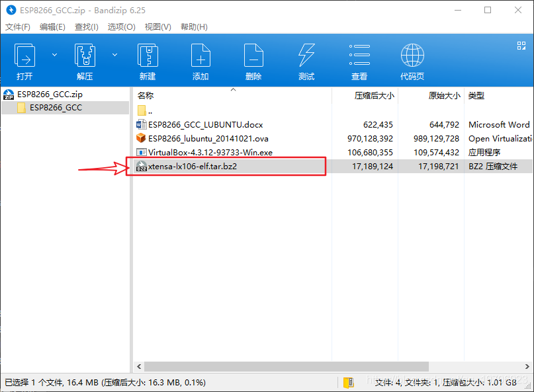This screenshot has height=392, width=534.
Task: Open the Code page (代码页) globe icon
Action: [x=412, y=55]
